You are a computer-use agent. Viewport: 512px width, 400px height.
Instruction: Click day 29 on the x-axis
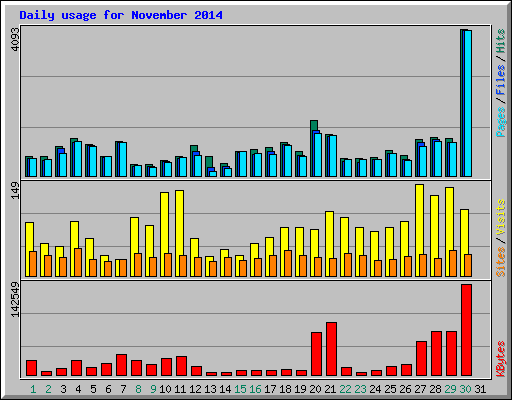pyautogui.click(x=450, y=389)
